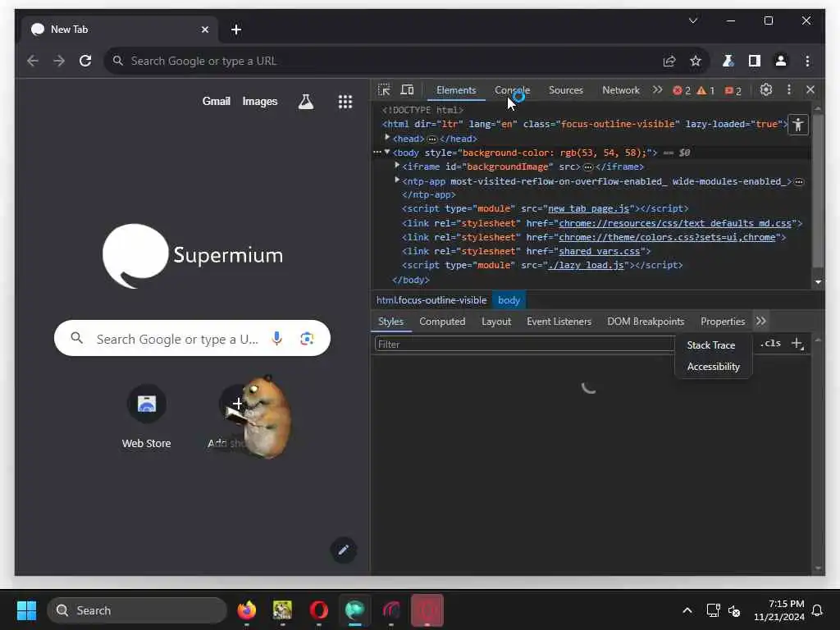Image resolution: width=840 pixels, height=630 pixels.
Task: Expand the head element node
Action: [387, 138]
